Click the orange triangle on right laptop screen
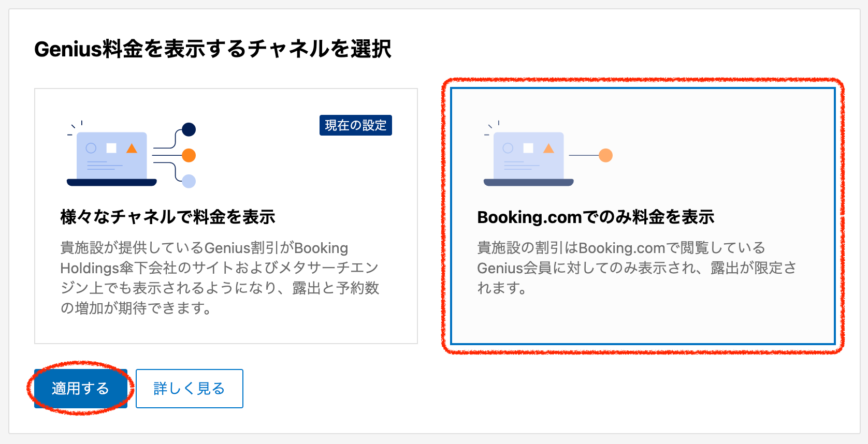Image resolution: width=868 pixels, height=444 pixels. coord(548,149)
